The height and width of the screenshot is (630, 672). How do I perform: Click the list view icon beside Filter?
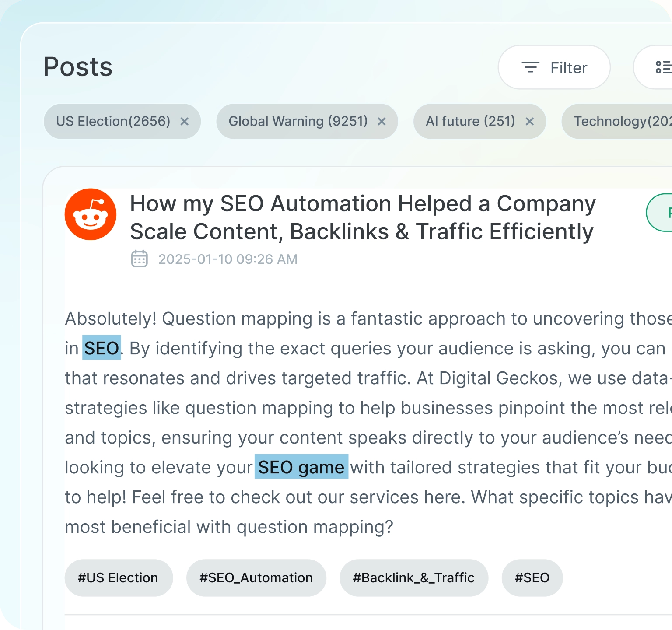coord(662,67)
